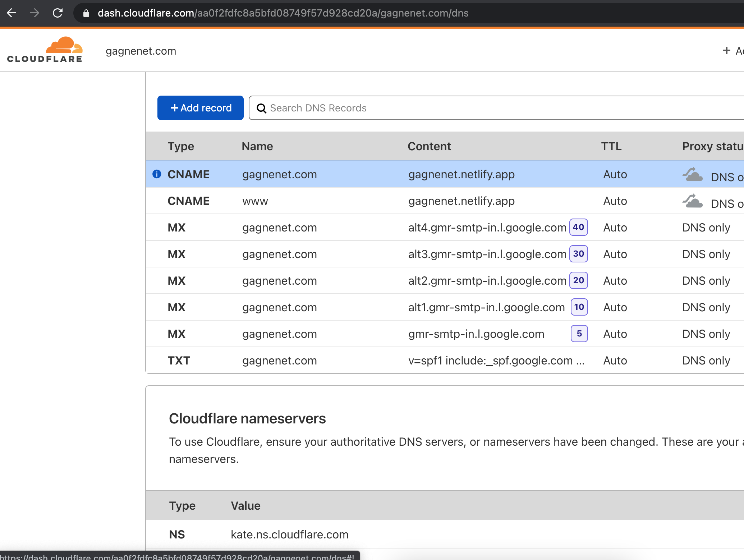Click the plus Add button in header
Viewport: 744px width, 560px height.
(732, 51)
